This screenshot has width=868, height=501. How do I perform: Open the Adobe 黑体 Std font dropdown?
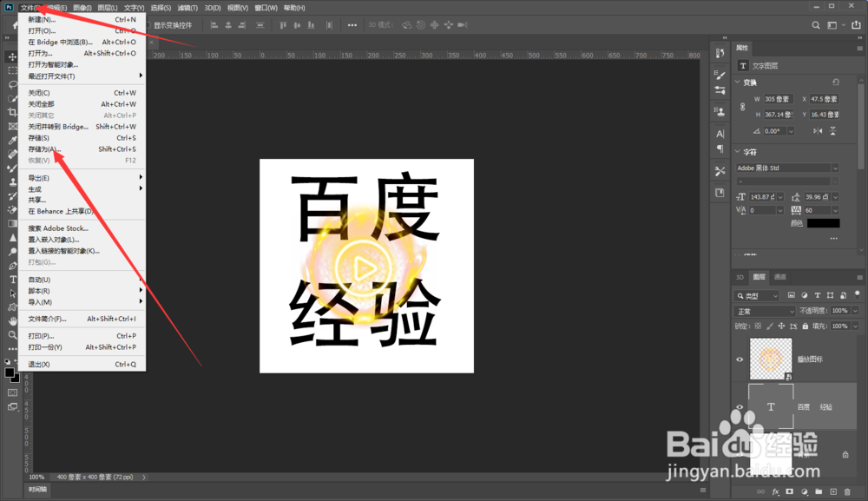click(x=835, y=168)
